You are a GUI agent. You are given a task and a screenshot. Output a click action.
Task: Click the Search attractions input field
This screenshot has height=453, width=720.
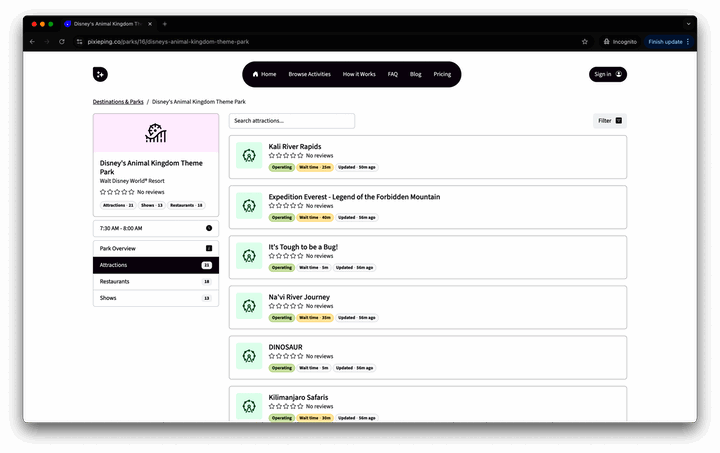click(291, 121)
